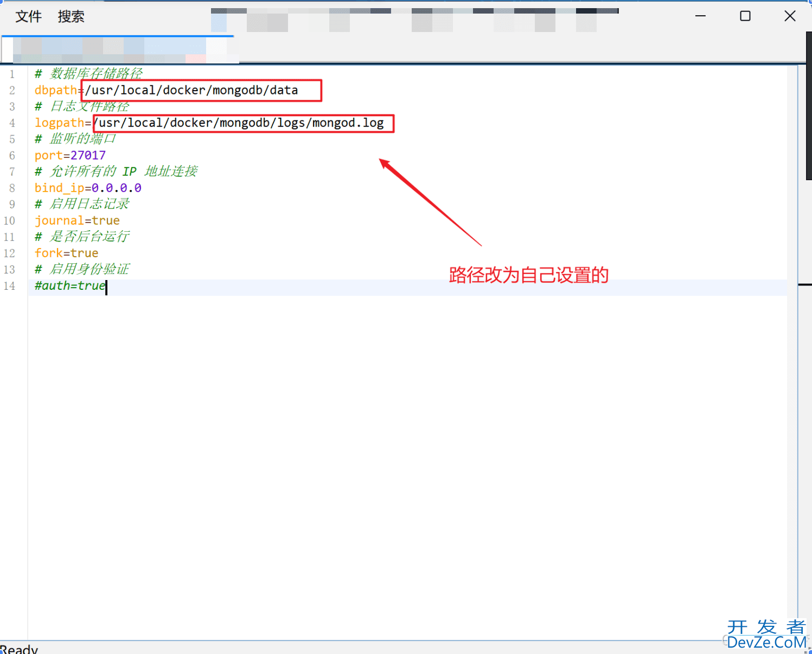The width and height of the screenshot is (812, 654).
Task: Click the fork=true line
Action: pos(66,253)
